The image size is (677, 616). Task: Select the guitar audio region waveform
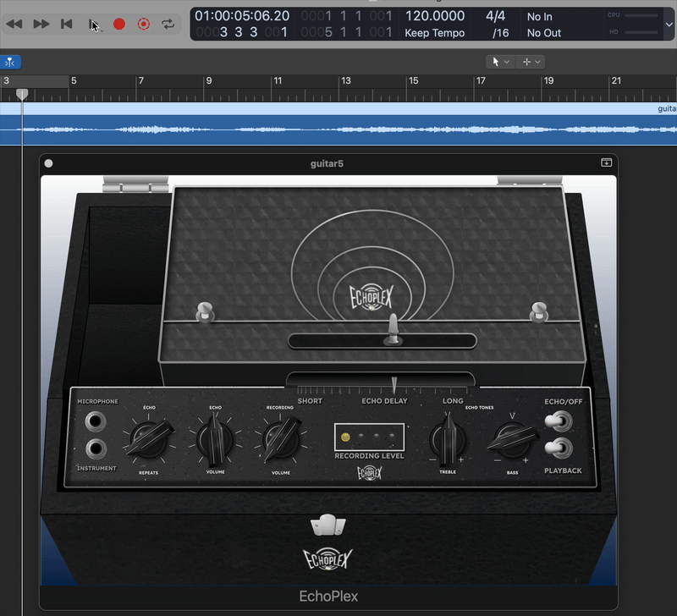click(338, 129)
